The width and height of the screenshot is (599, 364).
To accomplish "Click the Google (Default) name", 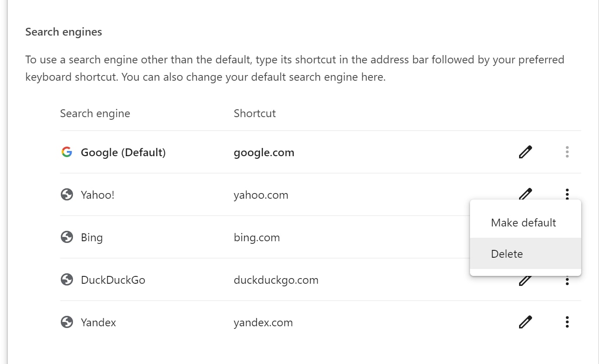I will click(x=123, y=152).
